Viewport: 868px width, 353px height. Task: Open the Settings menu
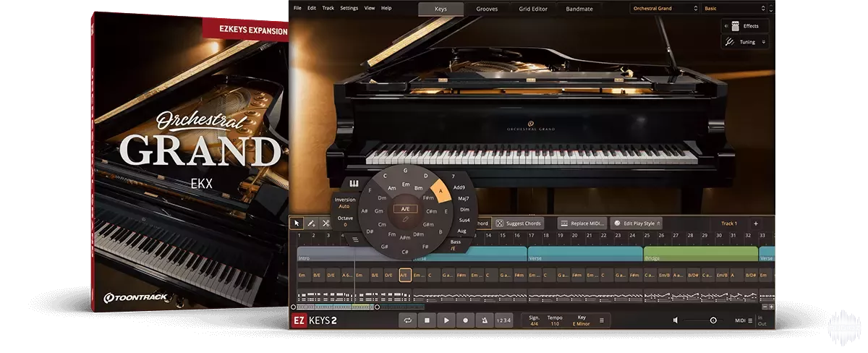pyautogui.click(x=349, y=8)
